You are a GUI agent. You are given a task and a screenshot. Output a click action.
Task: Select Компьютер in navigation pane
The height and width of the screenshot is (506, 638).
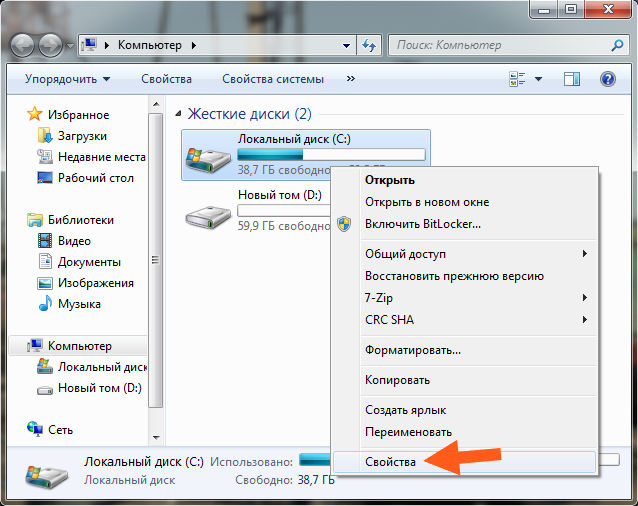(79, 346)
